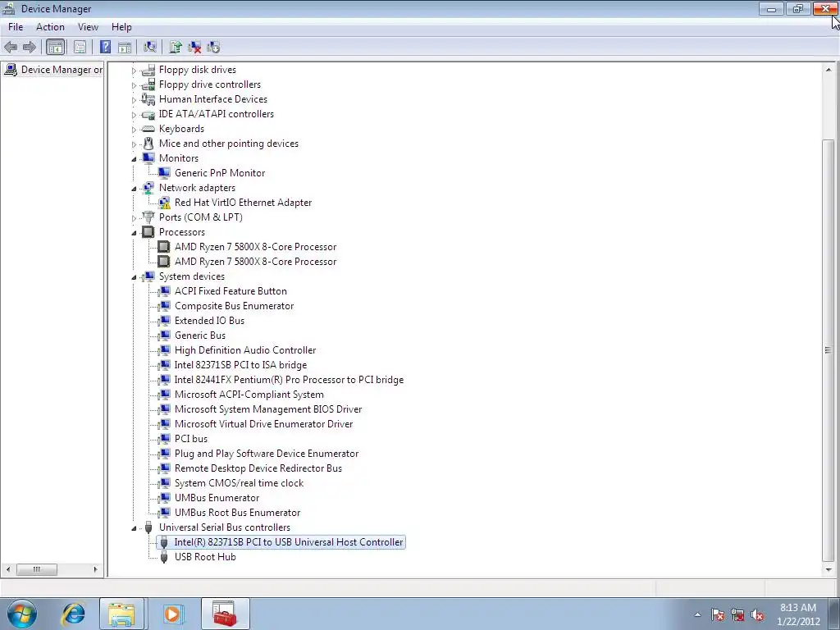Click the device list vertical scrollbar thumb
The image size is (840, 630).
(x=829, y=349)
